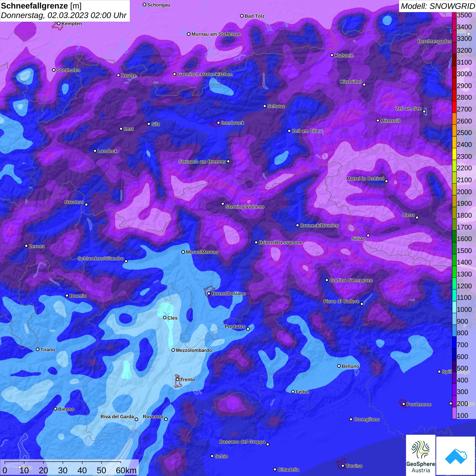Viewport: 476px width, 476px height.
Task: Click the Bassano del Grappa label
Action: pyautogui.click(x=242, y=442)
